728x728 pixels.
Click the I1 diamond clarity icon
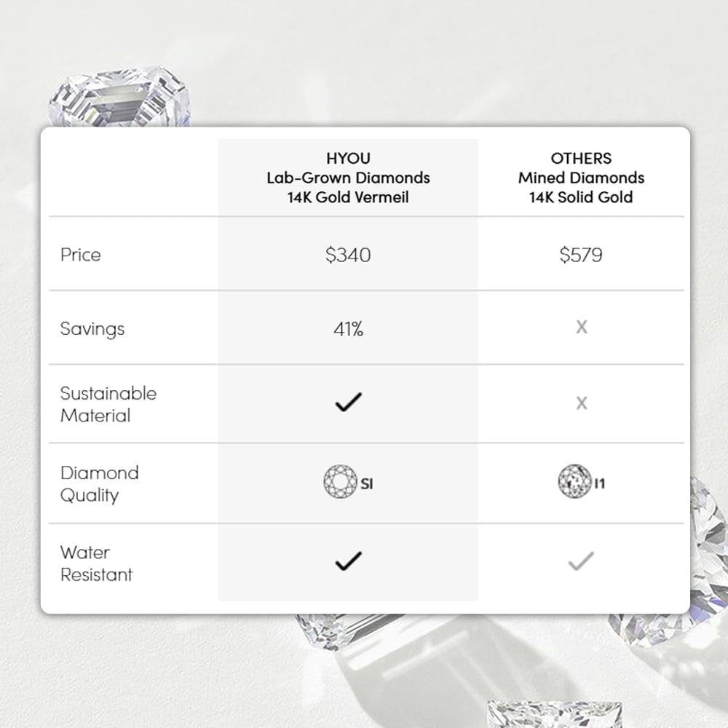click(x=572, y=482)
